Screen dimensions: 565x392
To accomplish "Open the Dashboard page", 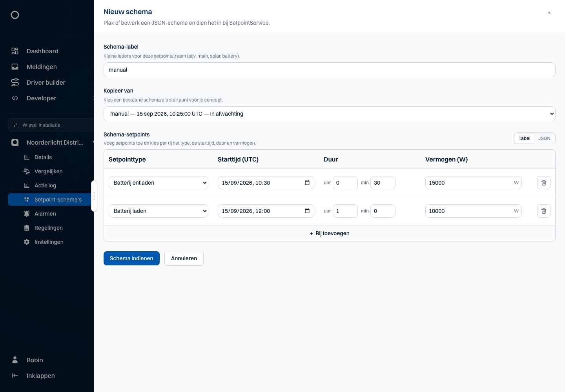I will click(x=42, y=51).
